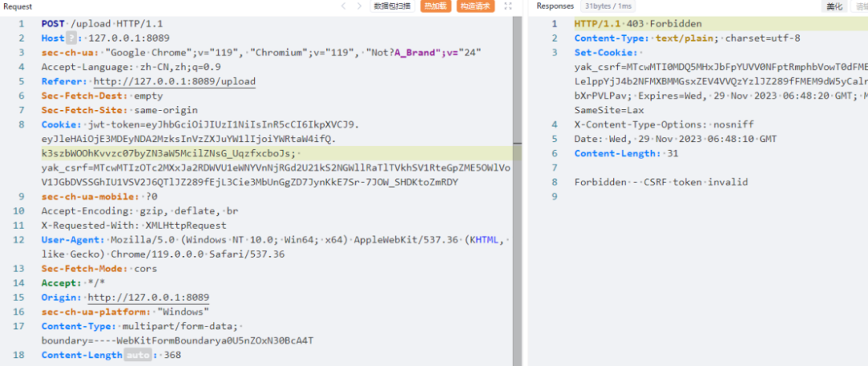868x366 pixels.
Task: Click the POST method on request line 1
Action: [x=53, y=24]
